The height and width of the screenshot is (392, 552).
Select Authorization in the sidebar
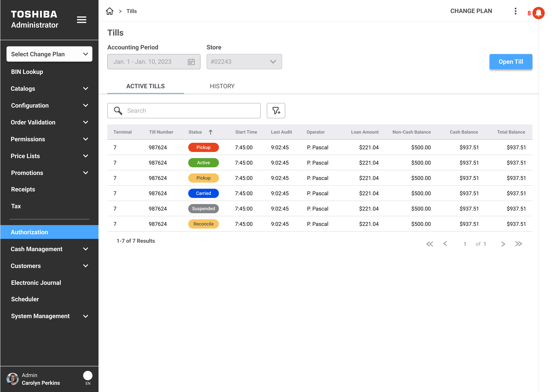[x=49, y=232]
